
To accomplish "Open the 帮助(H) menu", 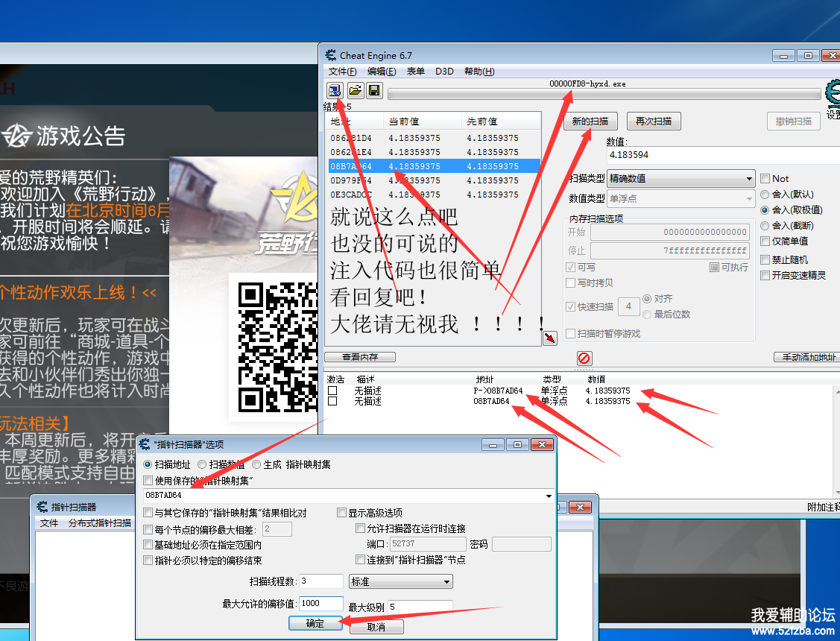I will [479, 72].
